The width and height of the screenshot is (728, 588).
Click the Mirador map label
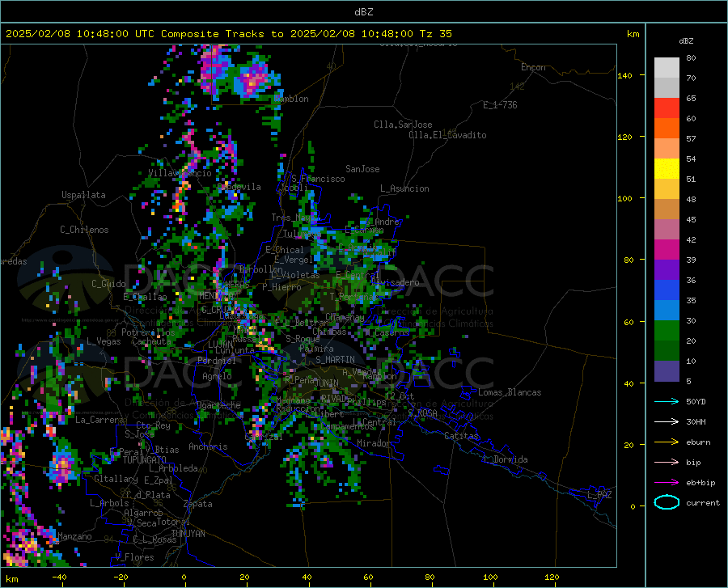[x=374, y=443]
